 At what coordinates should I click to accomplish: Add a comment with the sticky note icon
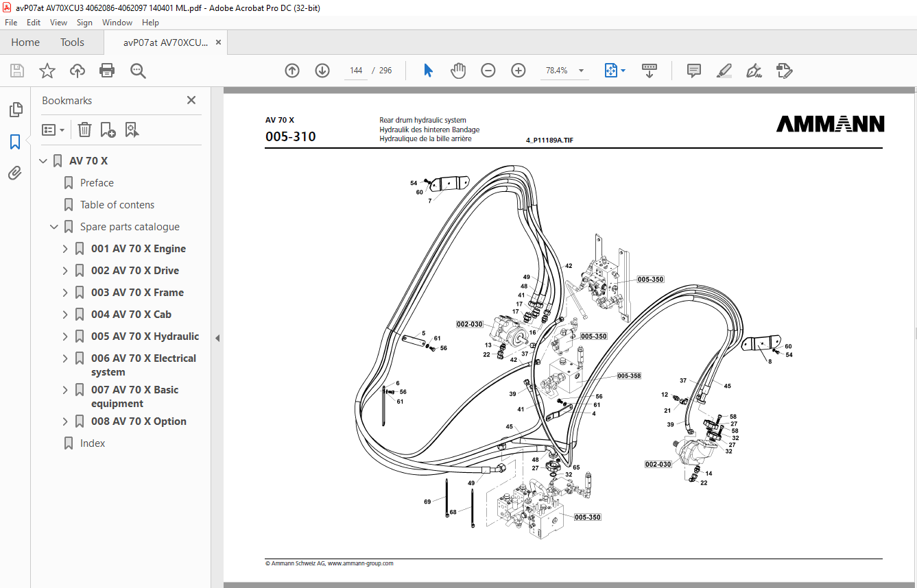pyautogui.click(x=694, y=71)
